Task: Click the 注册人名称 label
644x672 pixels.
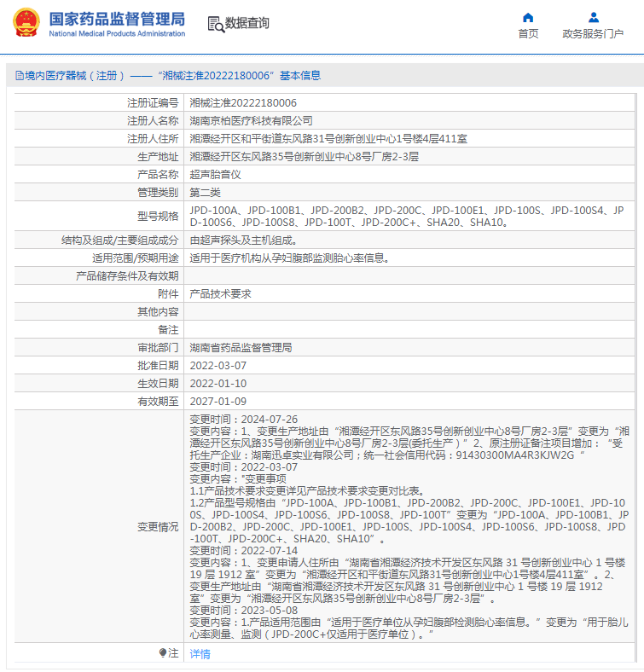Action: (153, 121)
